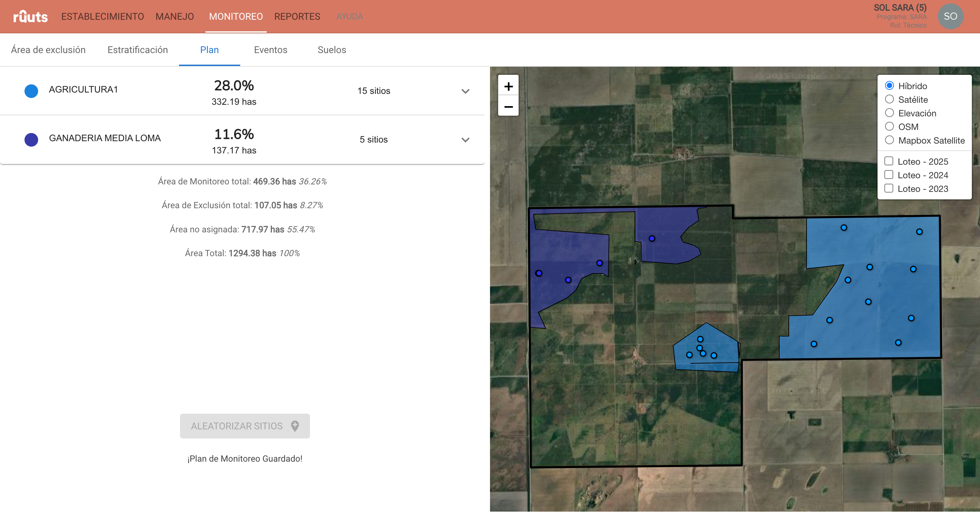Click the ALEATORIZAR SITIOS button
Screen dimensions: 980x513
tap(245, 426)
